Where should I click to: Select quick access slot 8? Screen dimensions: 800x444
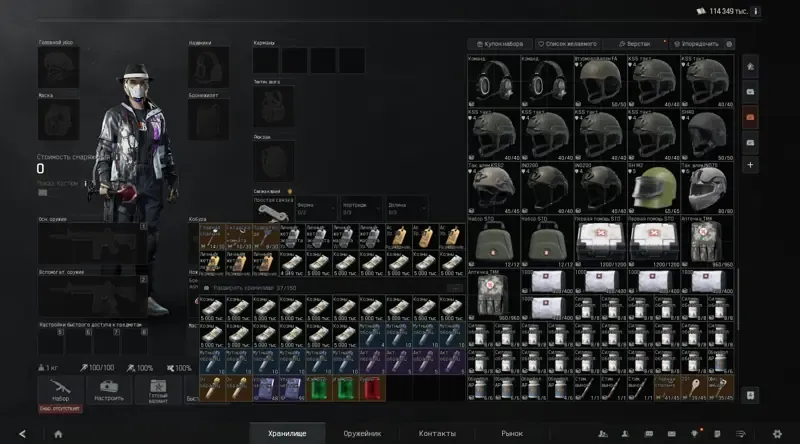click(x=135, y=341)
